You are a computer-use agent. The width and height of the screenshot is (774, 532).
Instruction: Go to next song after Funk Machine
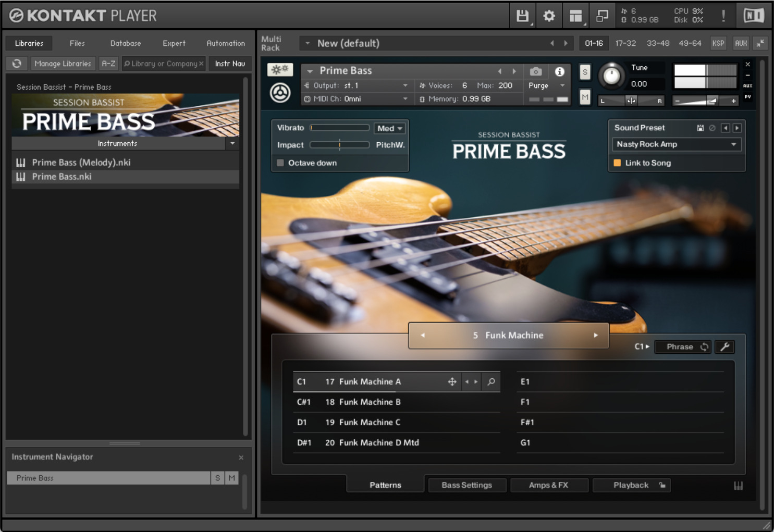pos(596,336)
